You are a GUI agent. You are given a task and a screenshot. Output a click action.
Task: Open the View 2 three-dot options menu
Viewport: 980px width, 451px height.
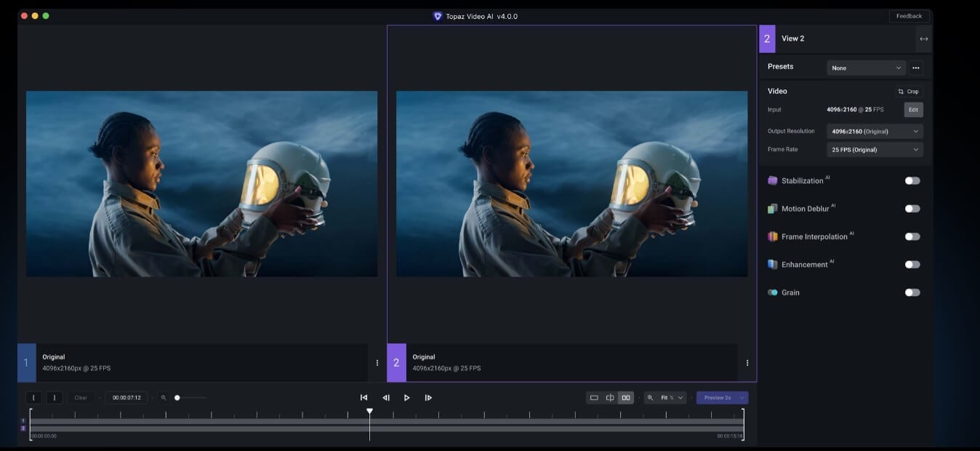747,362
